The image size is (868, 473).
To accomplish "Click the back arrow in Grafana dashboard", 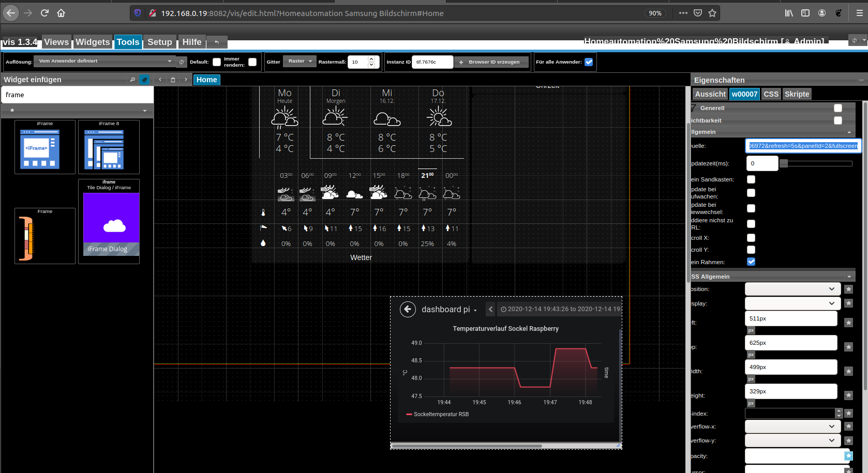I will 408,309.
